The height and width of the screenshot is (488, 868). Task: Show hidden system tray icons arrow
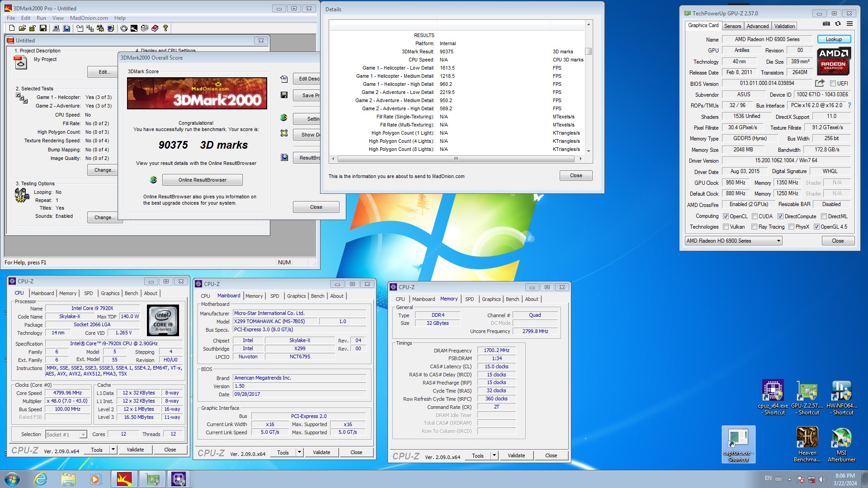[x=789, y=479]
